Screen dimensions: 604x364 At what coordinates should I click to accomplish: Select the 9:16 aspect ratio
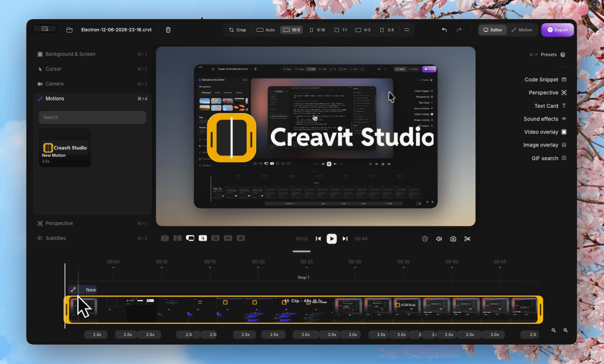317,30
